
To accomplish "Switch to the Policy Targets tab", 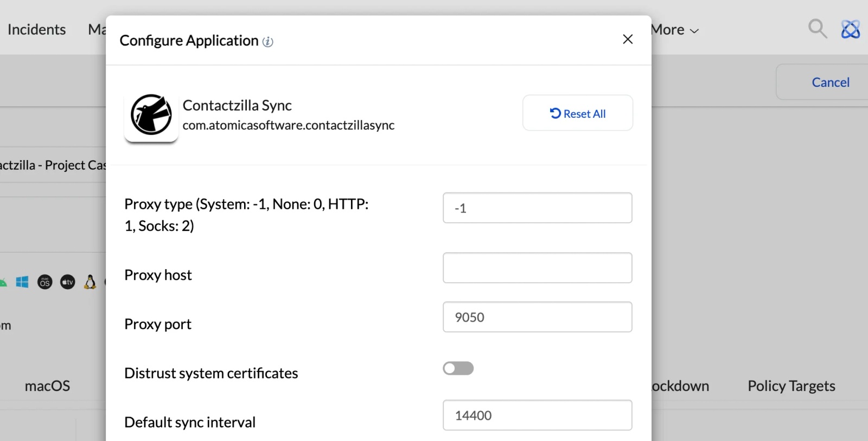I will click(791, 386).
